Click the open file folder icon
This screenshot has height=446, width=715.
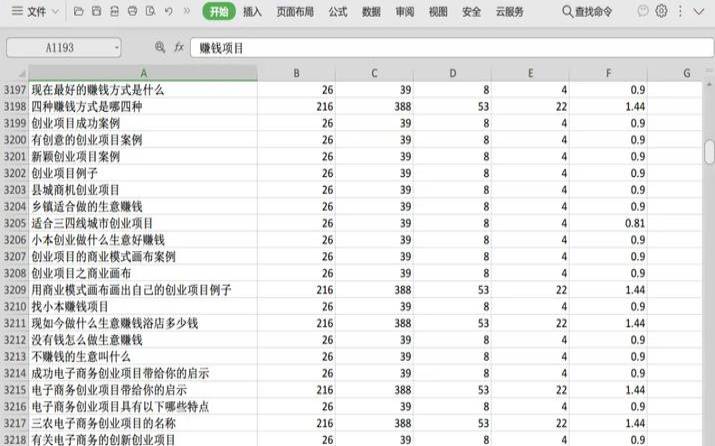[x=77, y=12]
